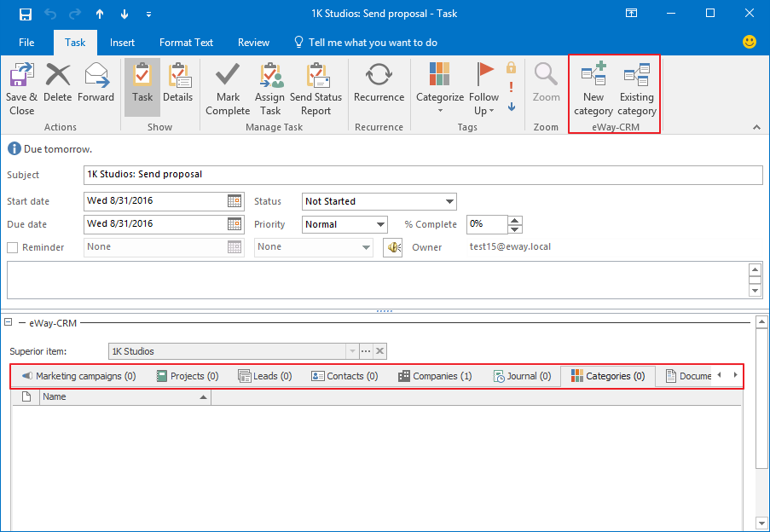Enable the Reminder checkbox
This screenshot has width=770, height=532.
pos(12,247)
